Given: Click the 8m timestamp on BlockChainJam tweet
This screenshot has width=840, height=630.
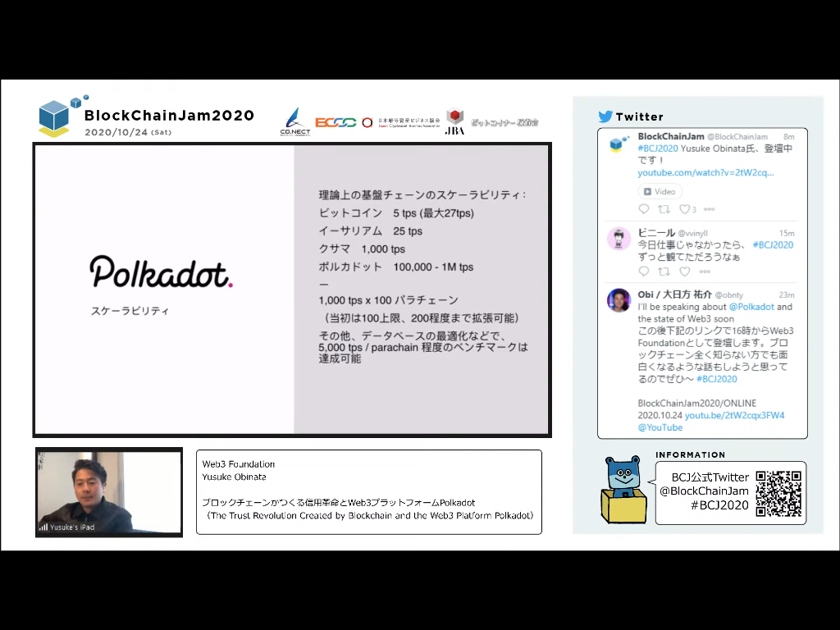Looking at the screenshot, I should click(788, 137).
